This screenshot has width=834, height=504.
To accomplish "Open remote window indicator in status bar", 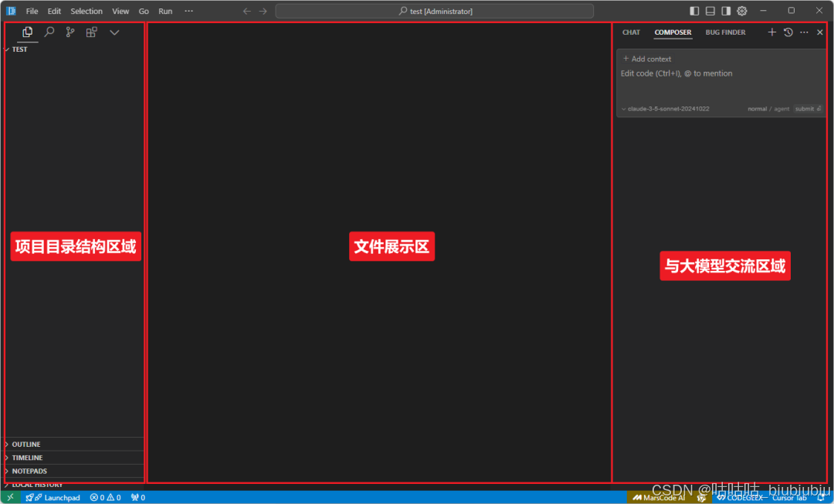I will click(x=10, y=498).
